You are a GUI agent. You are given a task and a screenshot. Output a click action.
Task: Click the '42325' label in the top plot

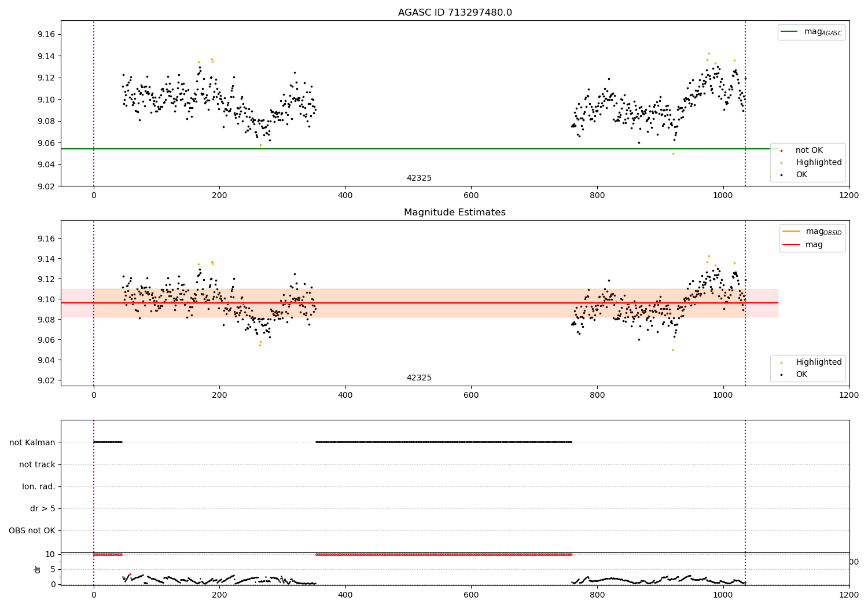point(419,178)
